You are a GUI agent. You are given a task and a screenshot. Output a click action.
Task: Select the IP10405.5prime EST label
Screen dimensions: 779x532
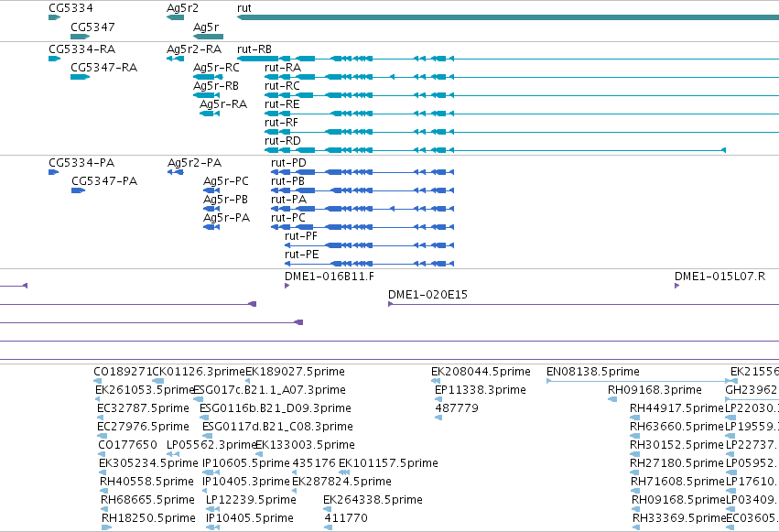click(x=249, y=518)
